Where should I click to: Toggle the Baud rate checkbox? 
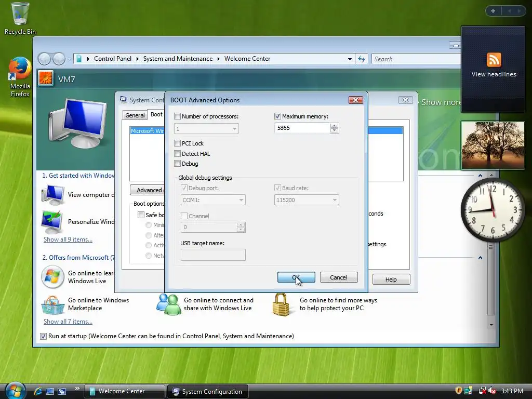coord(277,188)
